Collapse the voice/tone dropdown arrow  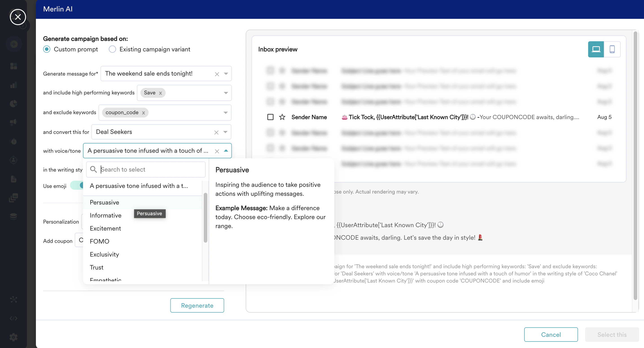coord(226,151)
